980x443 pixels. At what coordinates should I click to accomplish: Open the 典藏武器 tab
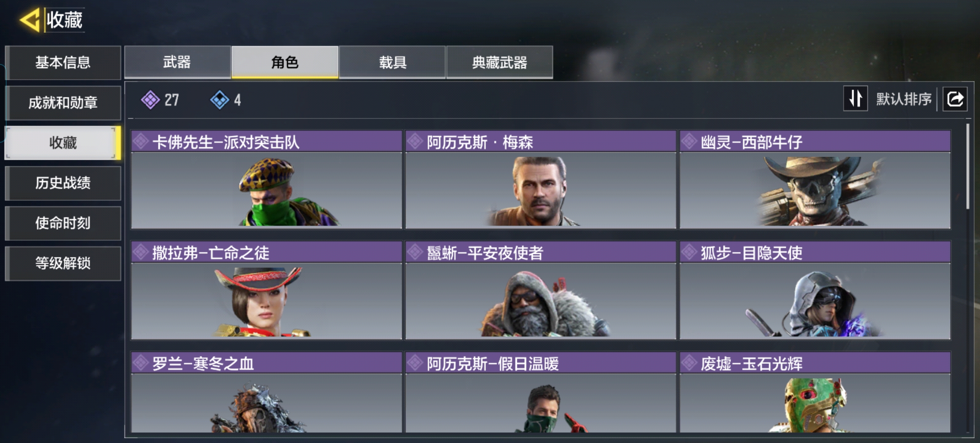[x=499, y=62]
